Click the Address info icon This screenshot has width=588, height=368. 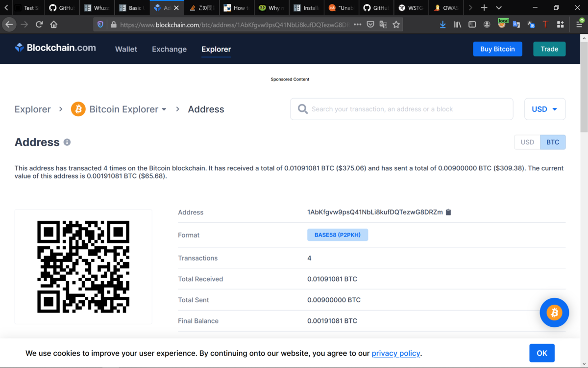pos(67,142)
